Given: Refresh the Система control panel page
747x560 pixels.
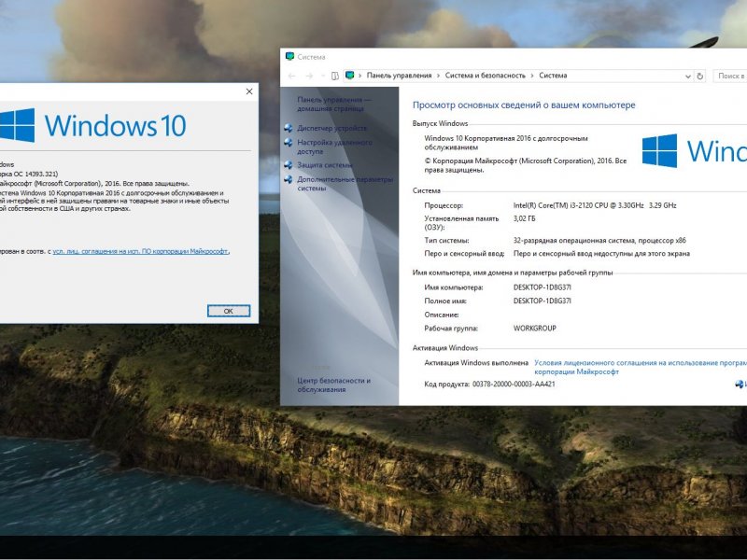Looking at the screenshot, I should [699, 76].
